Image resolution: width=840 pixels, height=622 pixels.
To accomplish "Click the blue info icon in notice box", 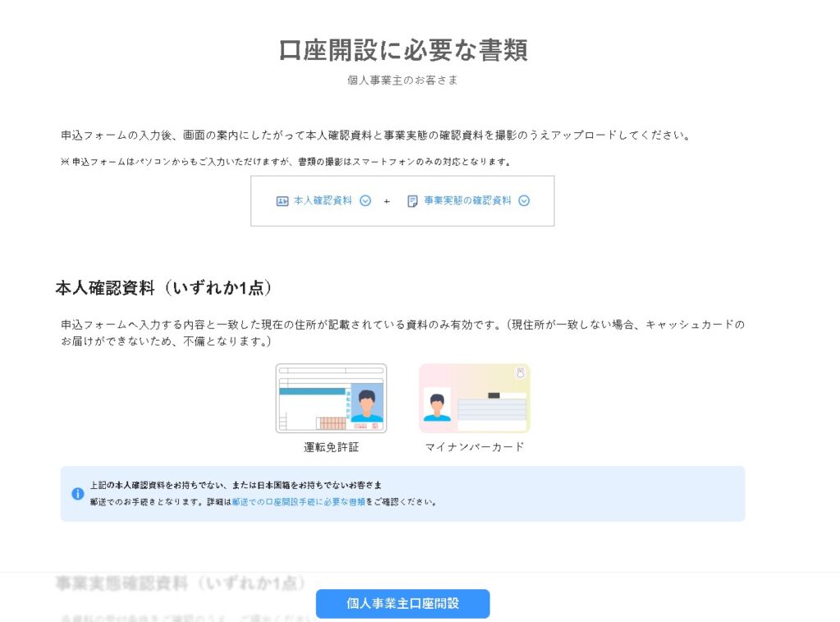I will coord(78,494).
